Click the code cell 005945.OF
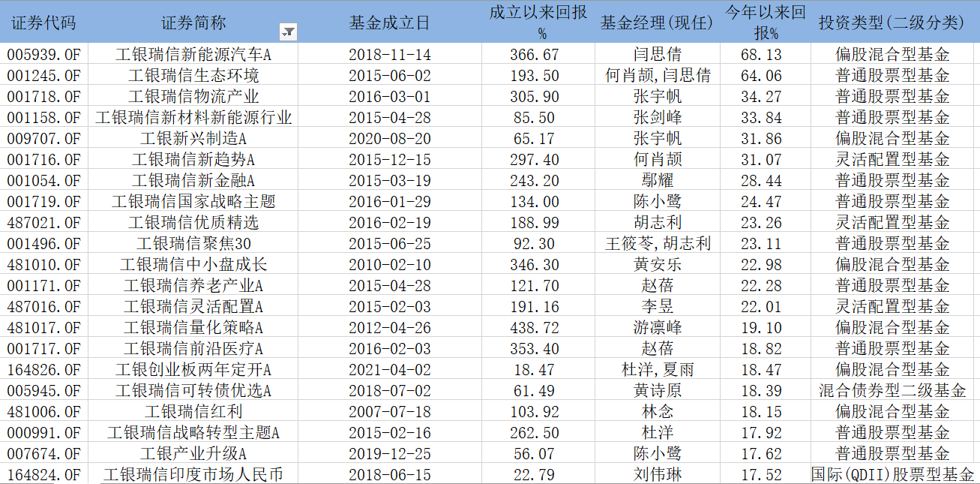Viewport: 980px width, 484px height. (x=43, y=391)
